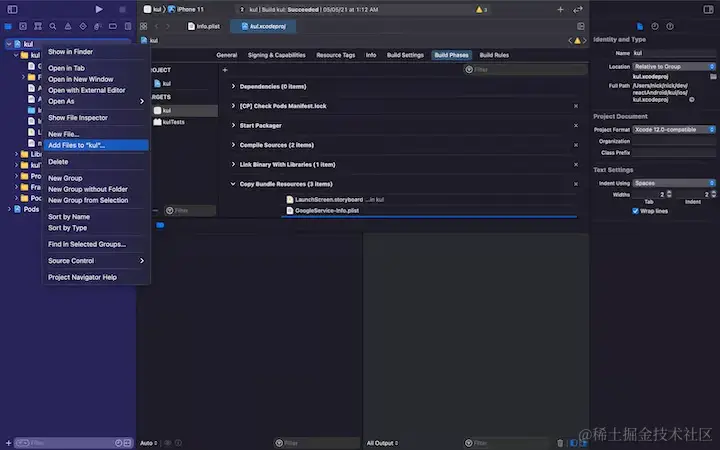Open the source control navigator
This screenshot has width=720, height=450.
[23, 27]
